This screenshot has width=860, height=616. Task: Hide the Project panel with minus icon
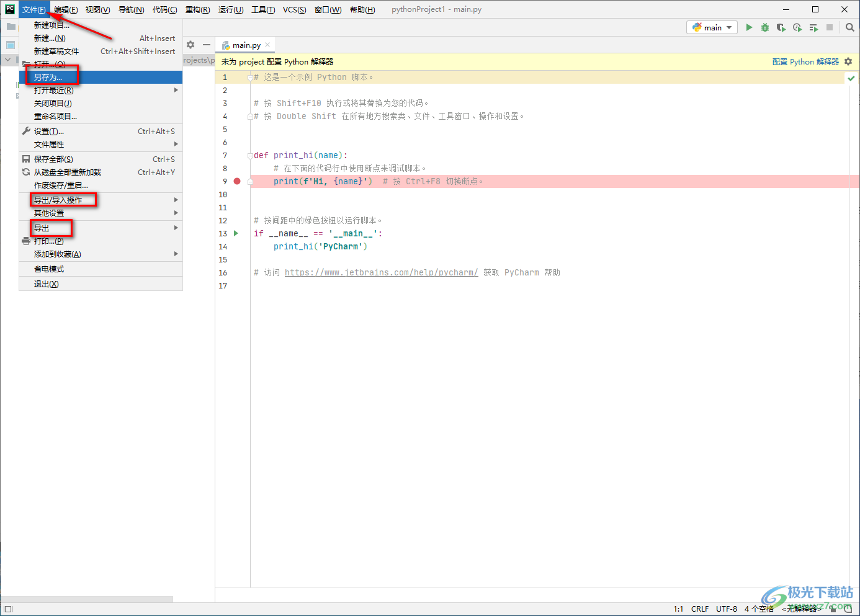pos(207,45)
